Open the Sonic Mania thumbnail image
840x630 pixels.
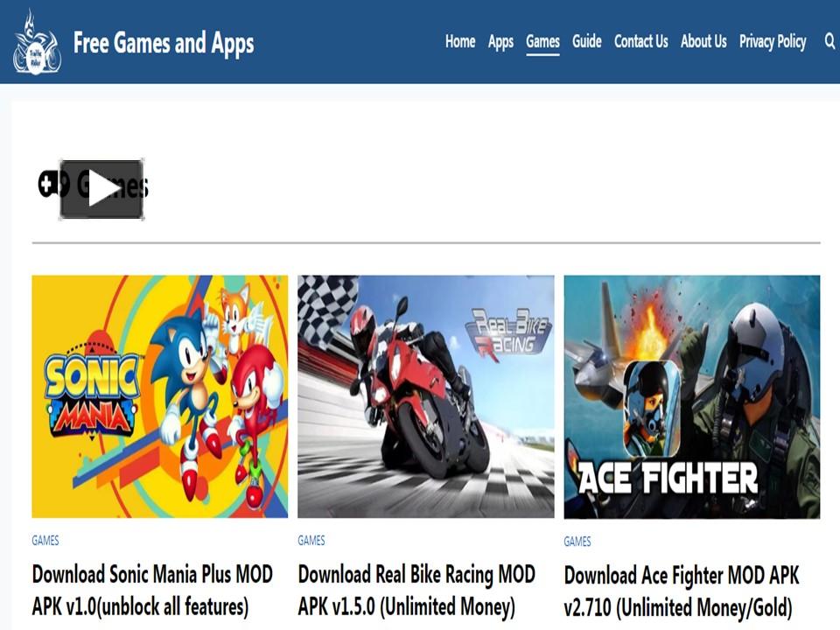pyautogui.click(x=159, y=396)
